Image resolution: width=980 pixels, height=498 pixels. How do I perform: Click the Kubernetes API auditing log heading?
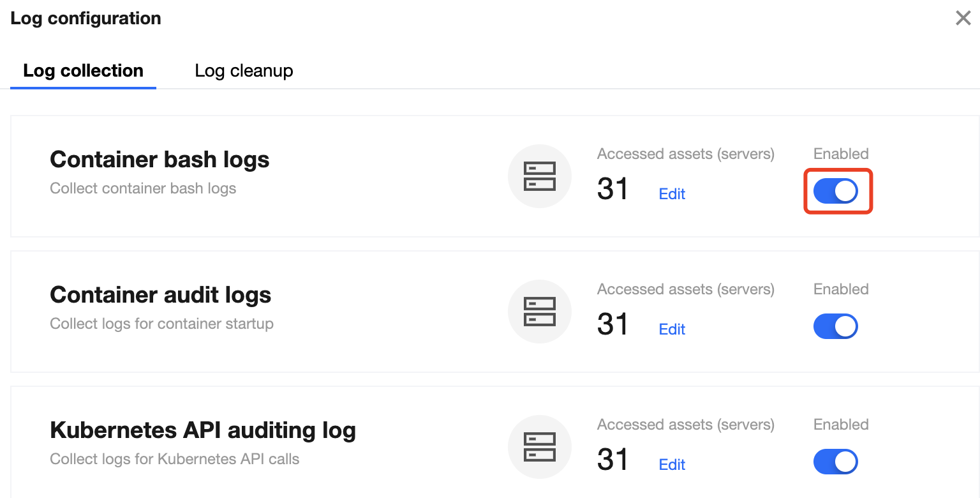pos(203,430)
